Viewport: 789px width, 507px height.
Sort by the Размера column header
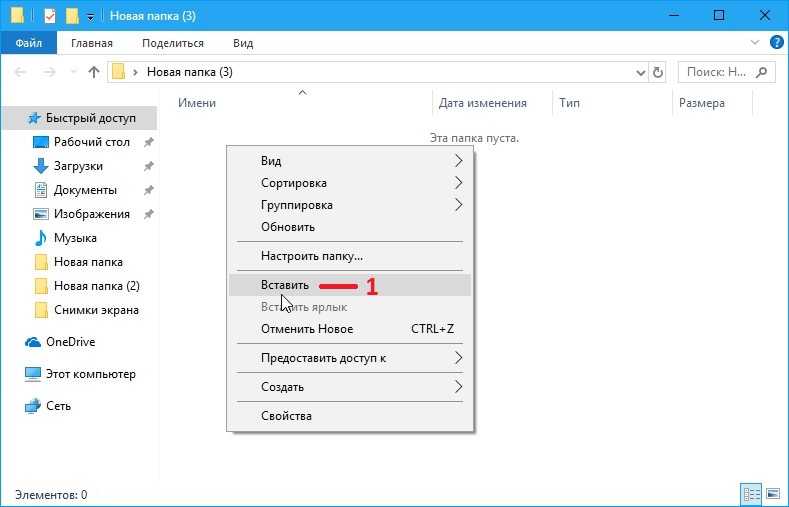tap(701, 103)
